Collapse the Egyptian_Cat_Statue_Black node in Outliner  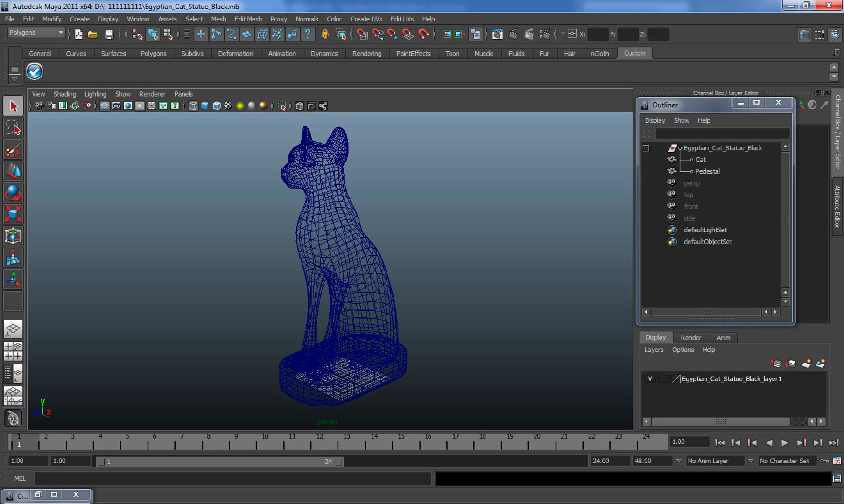point(646,148)
